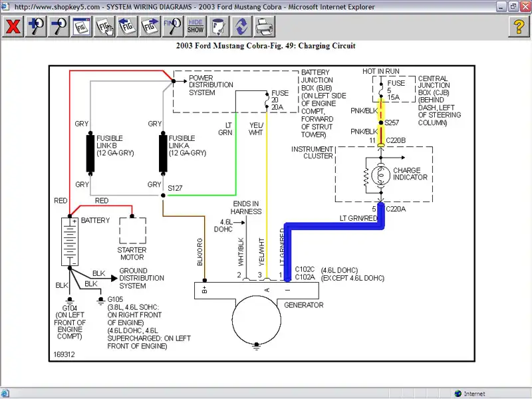Click the G104 ground label
532x399 pixels.
70,308
